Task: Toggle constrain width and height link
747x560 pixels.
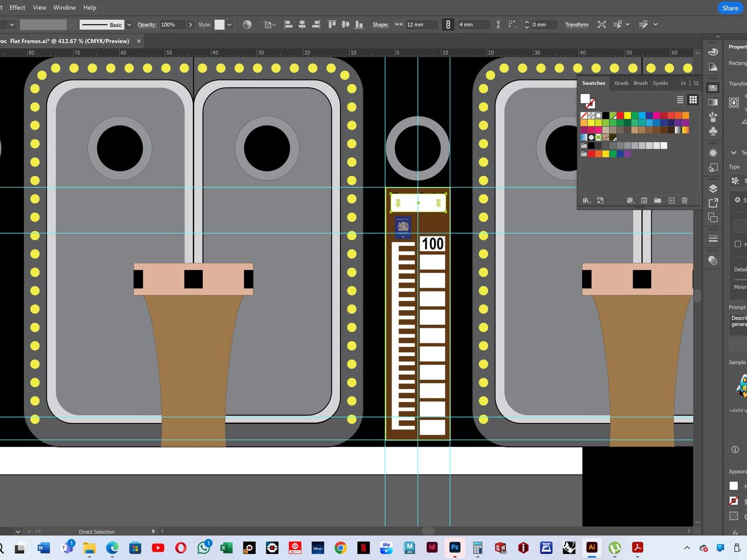Action: pos(448,24)
